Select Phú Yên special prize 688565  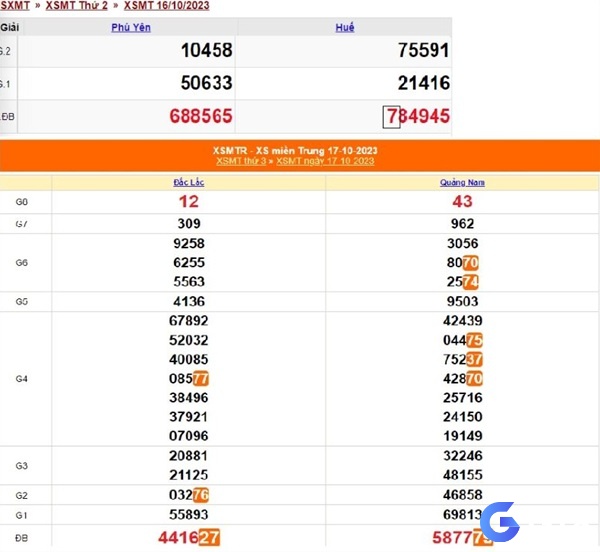(x=201, y=116)
